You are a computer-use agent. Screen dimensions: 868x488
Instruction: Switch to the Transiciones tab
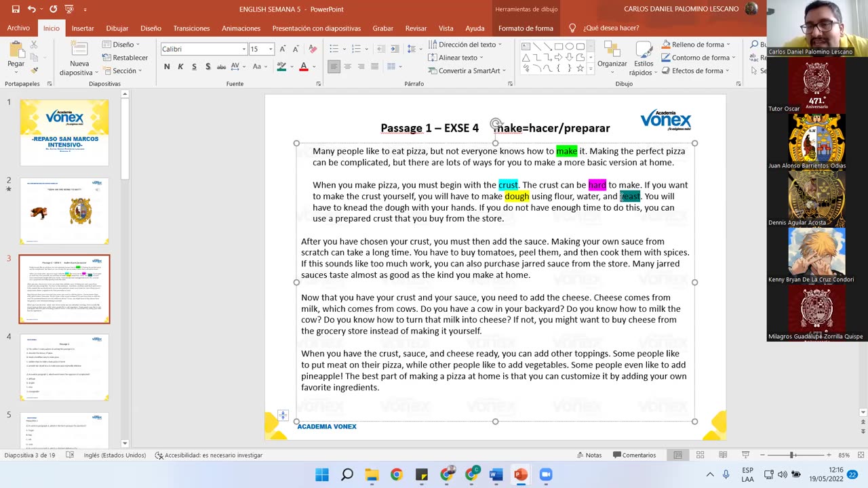pos(191,28)
